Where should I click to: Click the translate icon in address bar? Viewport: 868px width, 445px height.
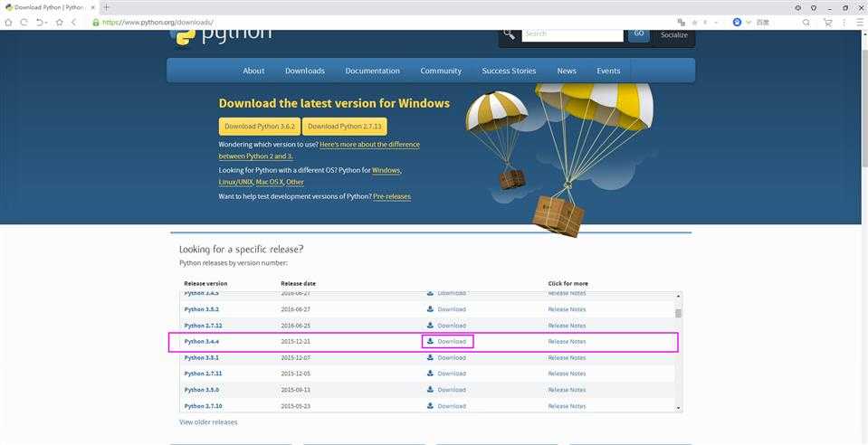pos(681,22)
